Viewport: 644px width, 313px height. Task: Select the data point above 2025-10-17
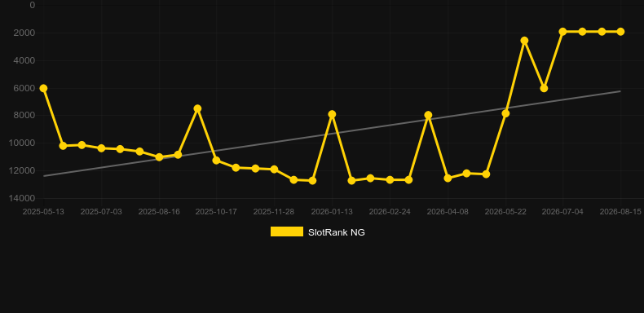pos(217,161)
